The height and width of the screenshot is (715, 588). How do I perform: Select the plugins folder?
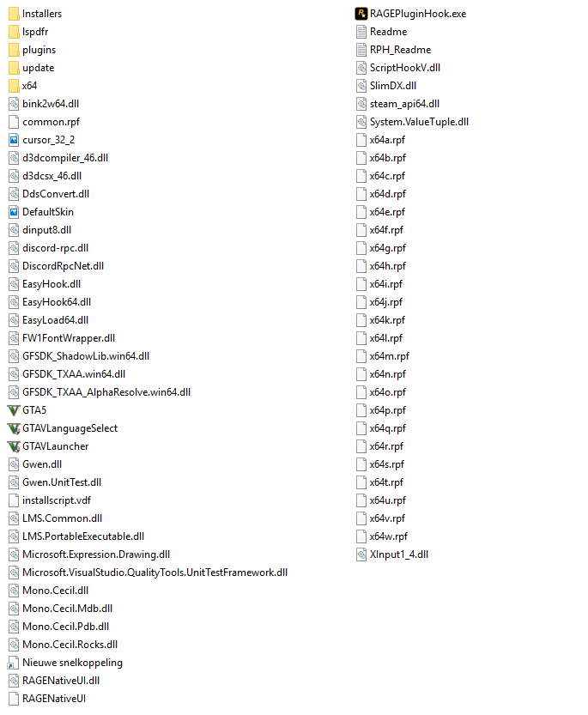pos(32,50)
